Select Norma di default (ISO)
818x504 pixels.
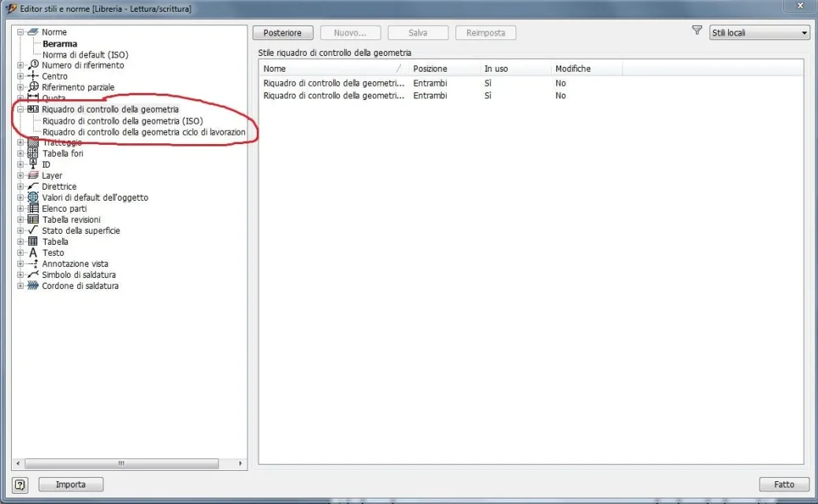[86, 54]
